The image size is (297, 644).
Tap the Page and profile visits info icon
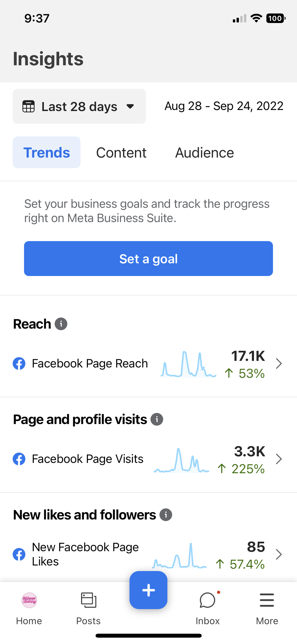[157, 419]
